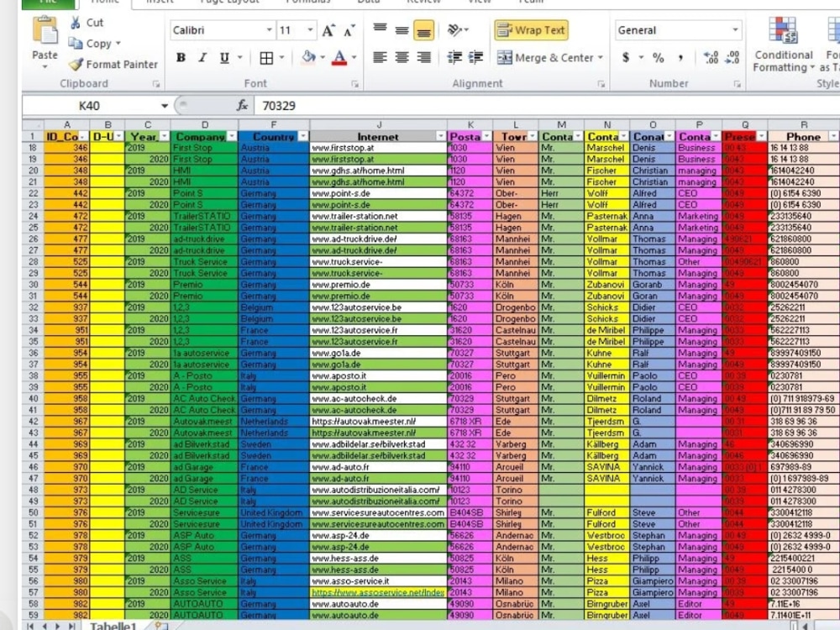This screenshot has height=630, width=840.
Task: Open the Borders dropdown arrow
Action: click(x=281, y=57)
